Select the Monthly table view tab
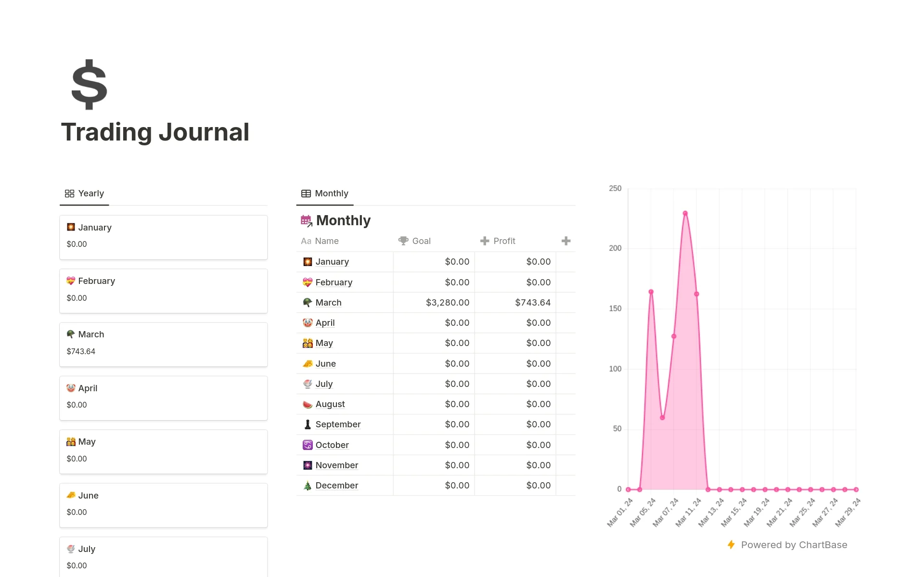This screenshot has height=577, width=924. 325,193
